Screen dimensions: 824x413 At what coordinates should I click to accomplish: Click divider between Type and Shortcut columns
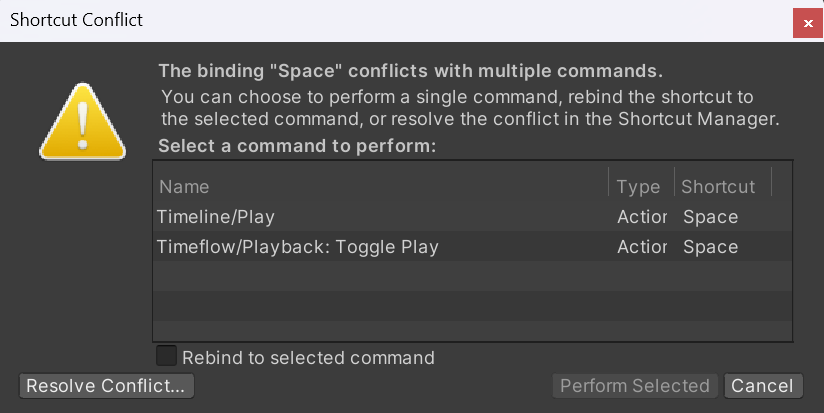[674, 182]
